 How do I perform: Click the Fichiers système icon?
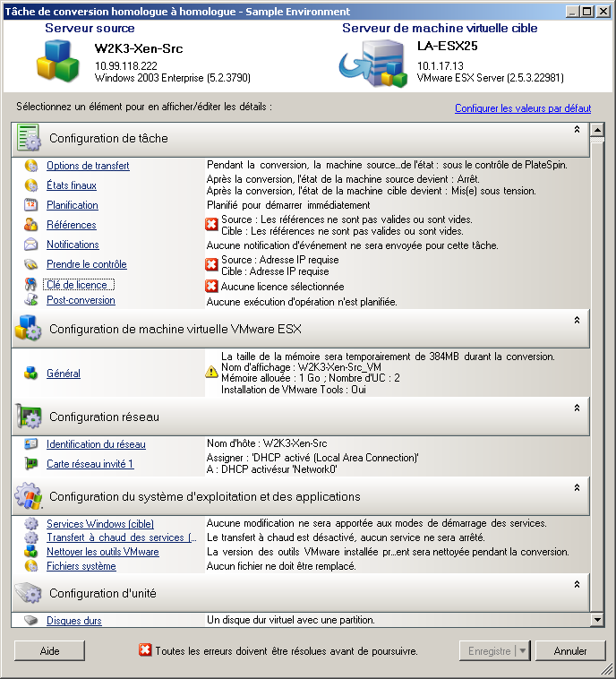coord(30,566)
